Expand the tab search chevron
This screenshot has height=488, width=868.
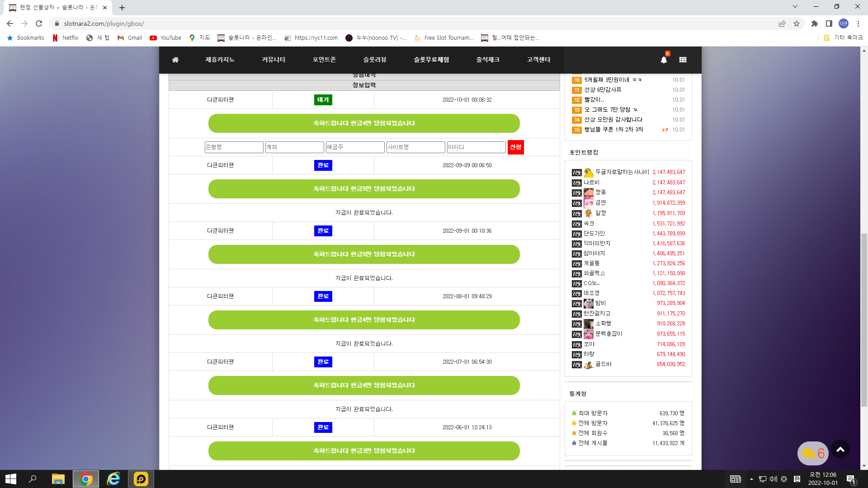795,7
